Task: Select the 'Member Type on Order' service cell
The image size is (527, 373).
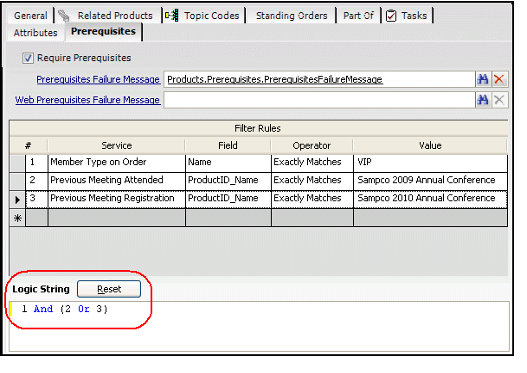Action: click(x=117, y=163)
